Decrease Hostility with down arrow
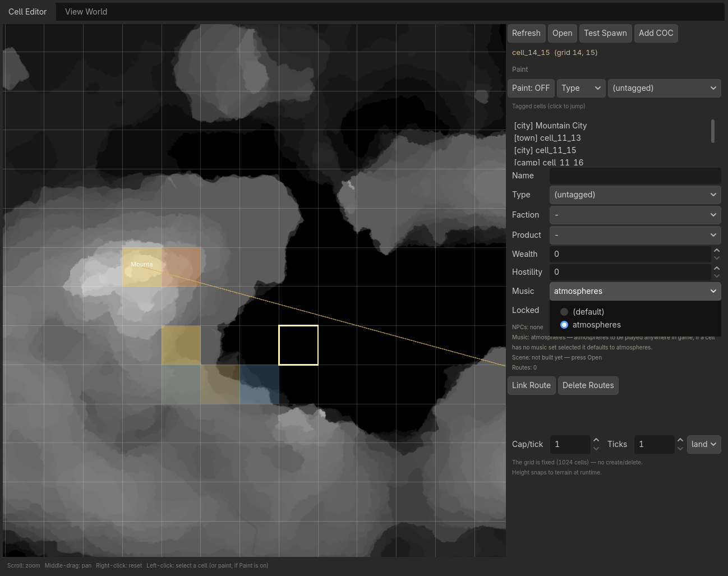This screenshot has width=728, height=576. 717,276
